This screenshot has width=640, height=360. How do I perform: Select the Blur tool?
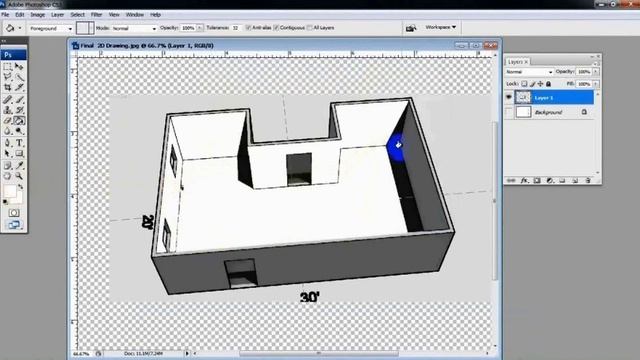[x=7, y=131]
